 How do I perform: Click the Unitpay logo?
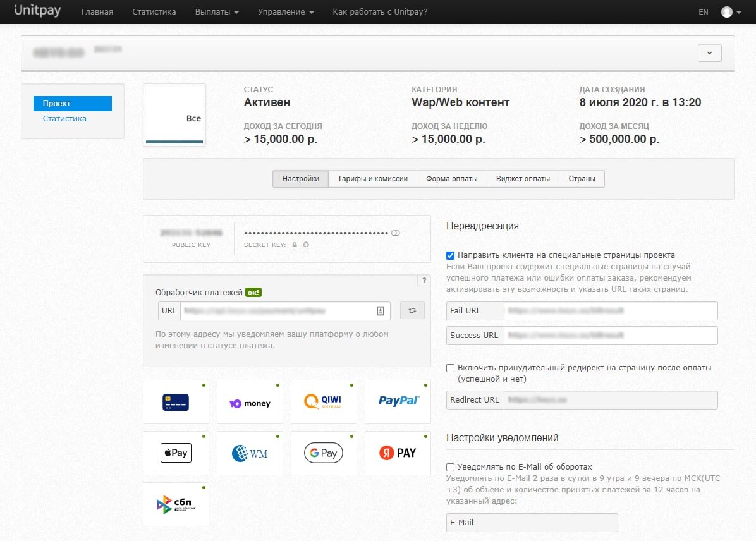[37, 11]
